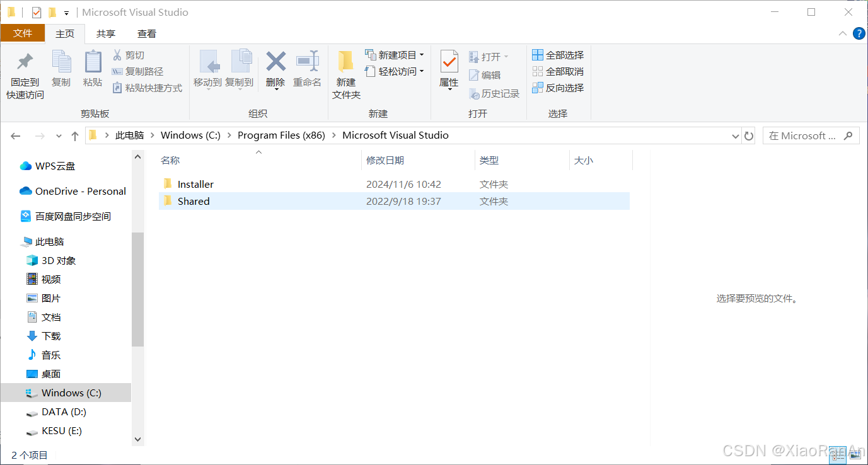Open the File (文件) tab

tap(23, 33)
